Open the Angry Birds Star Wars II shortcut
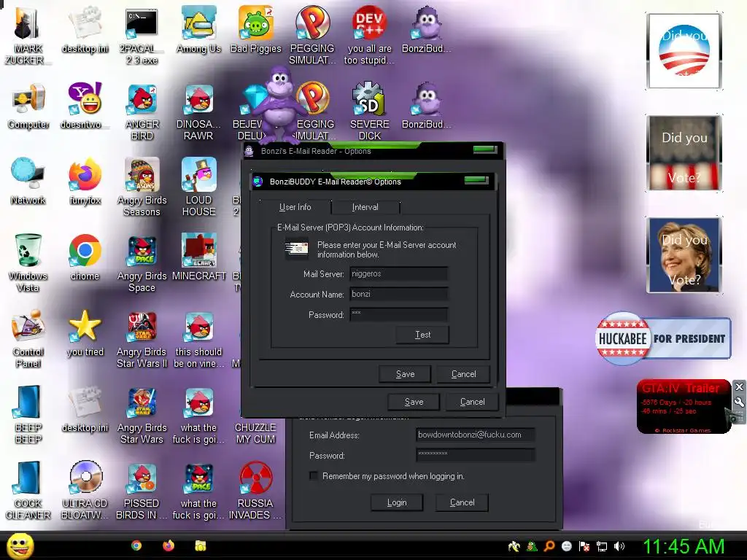 (142, 338)
